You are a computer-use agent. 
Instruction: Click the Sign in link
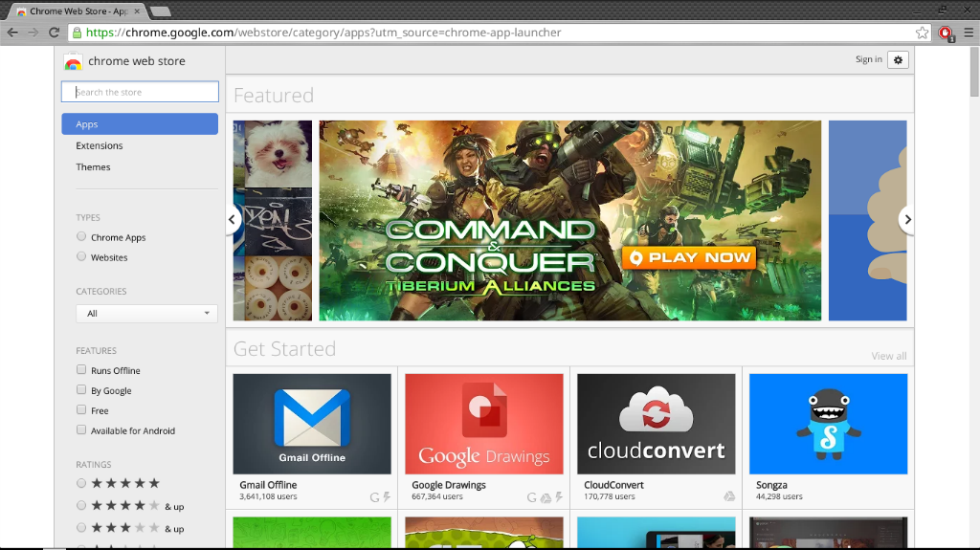[x=868, y=59]
